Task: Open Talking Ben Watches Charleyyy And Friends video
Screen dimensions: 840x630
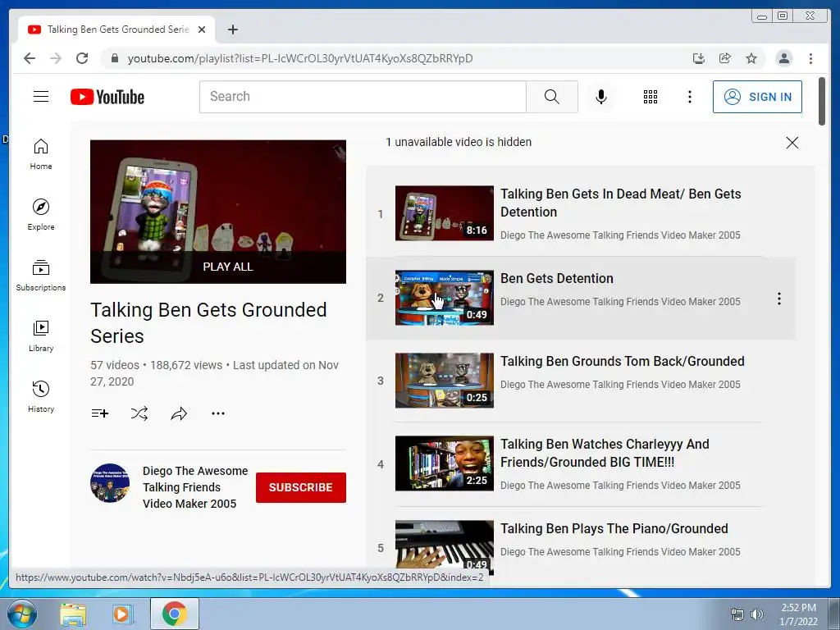Action: pos(605,453)
